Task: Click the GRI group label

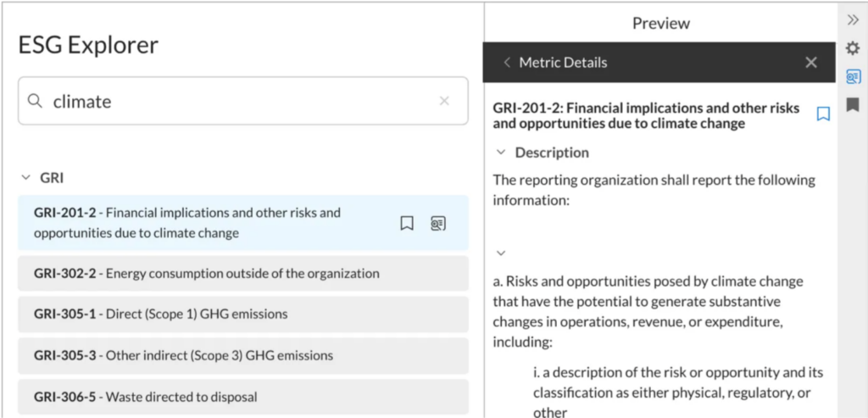Action: click(x=52, y=178)
